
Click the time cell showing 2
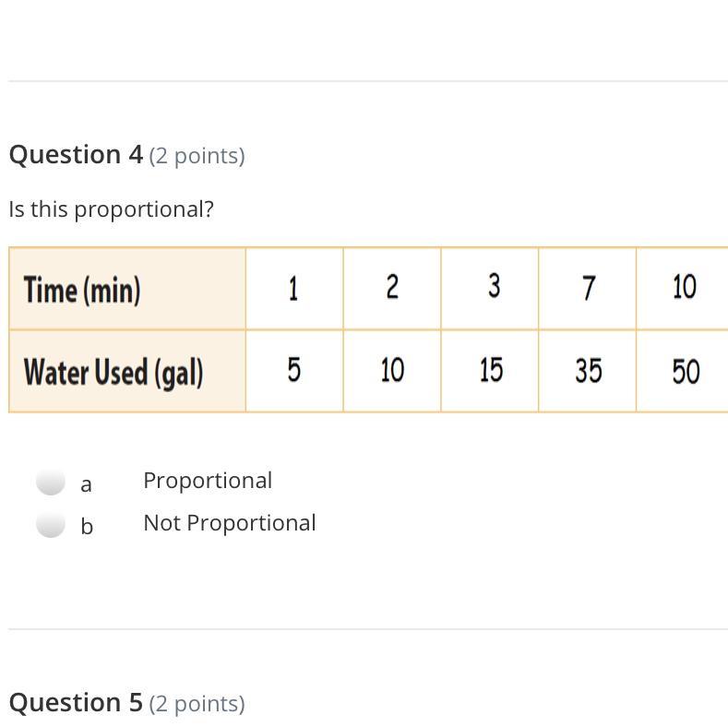click(392, 288)
